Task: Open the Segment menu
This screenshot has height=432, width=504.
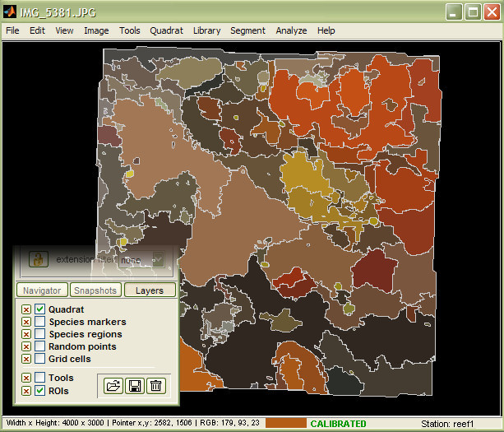Action: point(247,30)
